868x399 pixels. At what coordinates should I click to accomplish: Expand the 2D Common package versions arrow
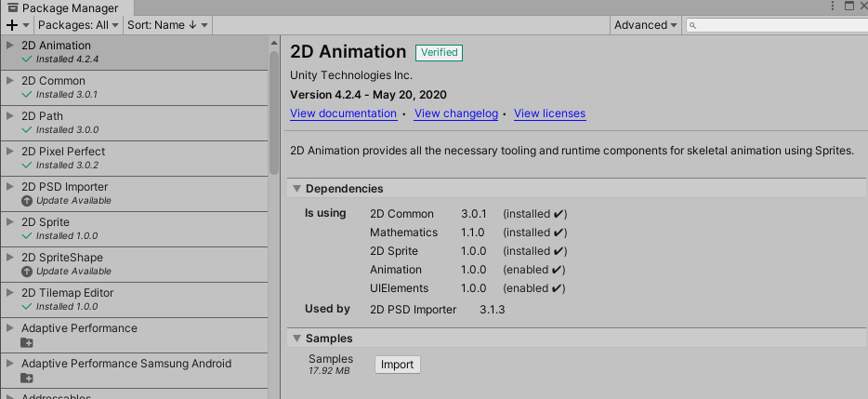point(9,81)
